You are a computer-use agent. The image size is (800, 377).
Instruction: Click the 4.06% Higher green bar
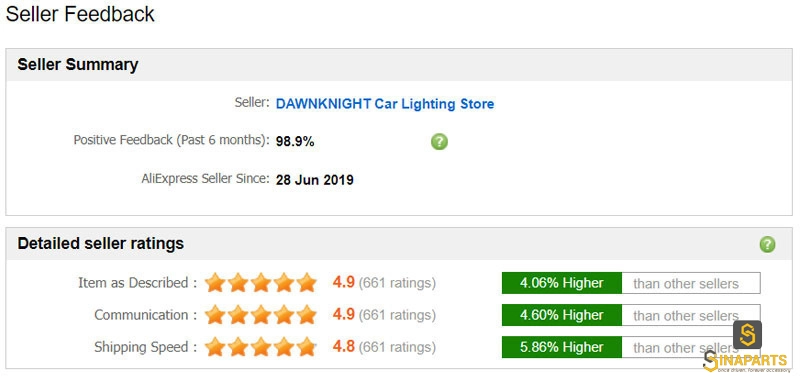click(x=562, y=283)
